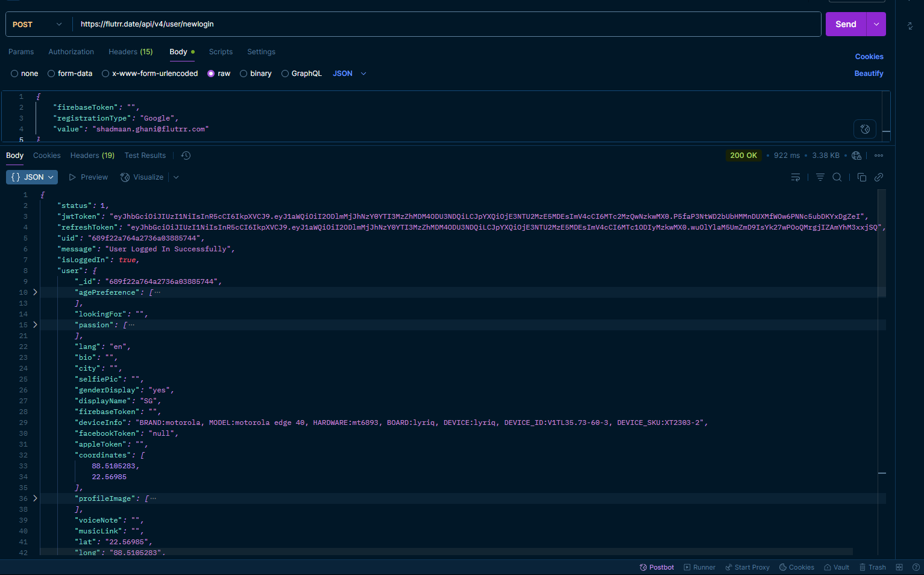Viewport: 924px width, 575px height.
Task: Click the Preview play button
Action: [x=89, y=177]
